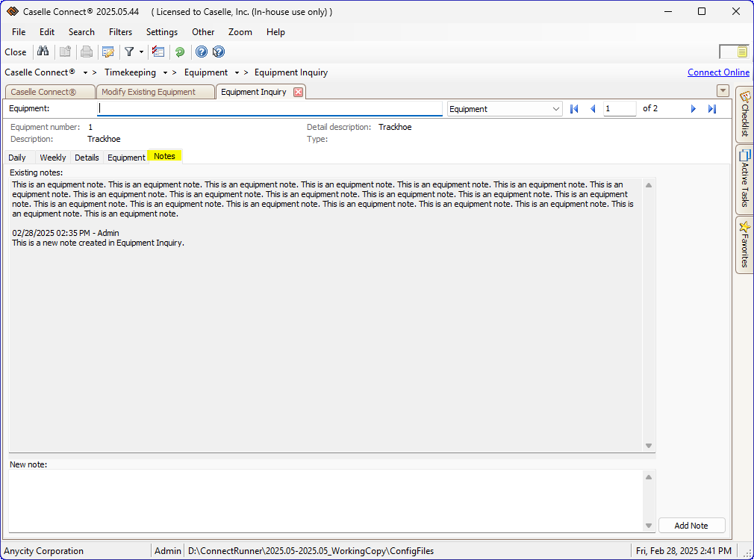Expand the Timekeeping breadcrumb dropdown arrow
Image resolution: width=754 pixels, height=560 pixels.
click(165, 73)
